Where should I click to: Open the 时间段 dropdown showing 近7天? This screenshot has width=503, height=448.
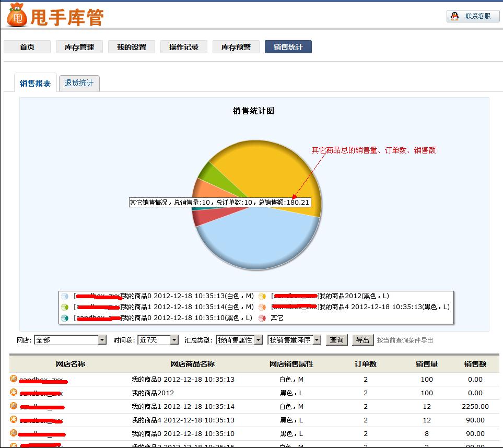(158, 340)
